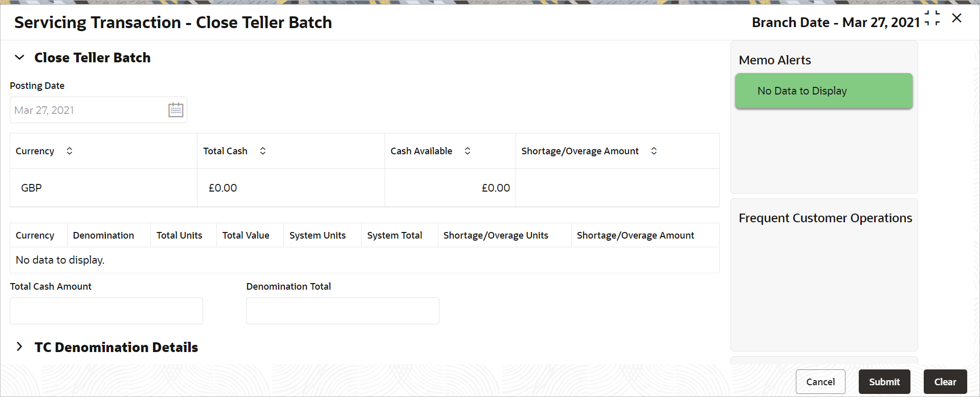Sort by the Total Cash column

[x=263, y=151]
